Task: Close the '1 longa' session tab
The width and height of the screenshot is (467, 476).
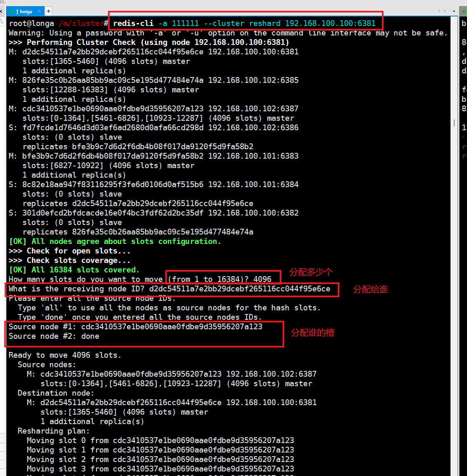Action: (x=39, y=11)
